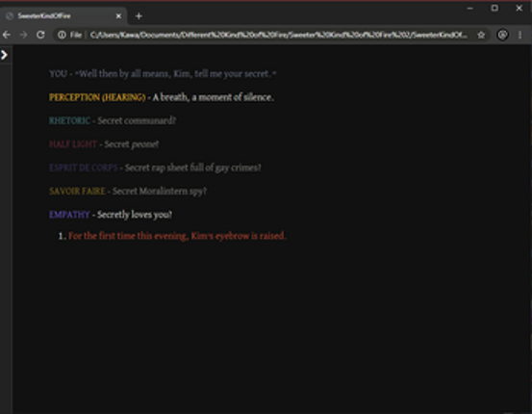Choose the option about Kim's raised eyebrow
Screen dimensions: 532x414
[x=177, y=236]
